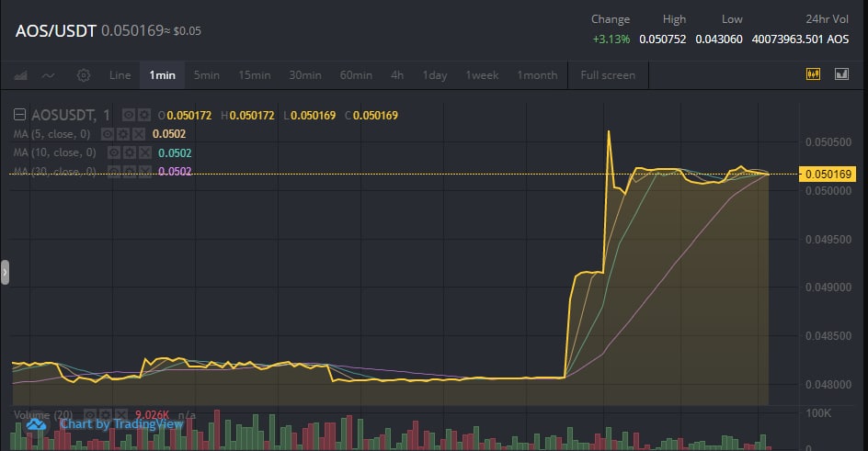This screenshot has width=868, height=451.
Task: Click the 0.049000 price axis label
Action: pos(828,288)
